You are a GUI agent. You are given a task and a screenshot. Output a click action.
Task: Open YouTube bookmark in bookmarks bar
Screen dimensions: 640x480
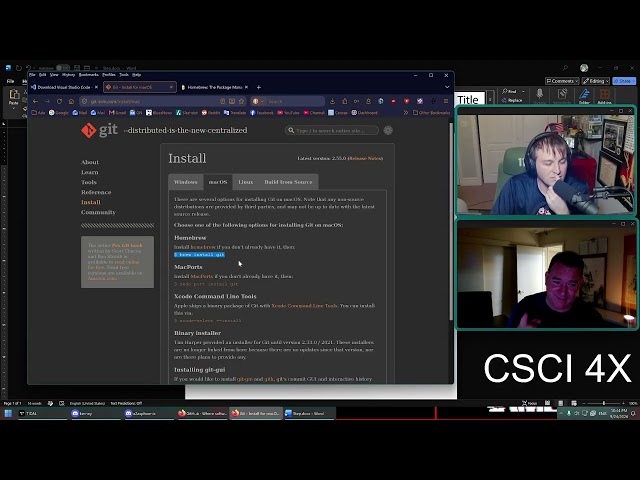tap(289, 113)
